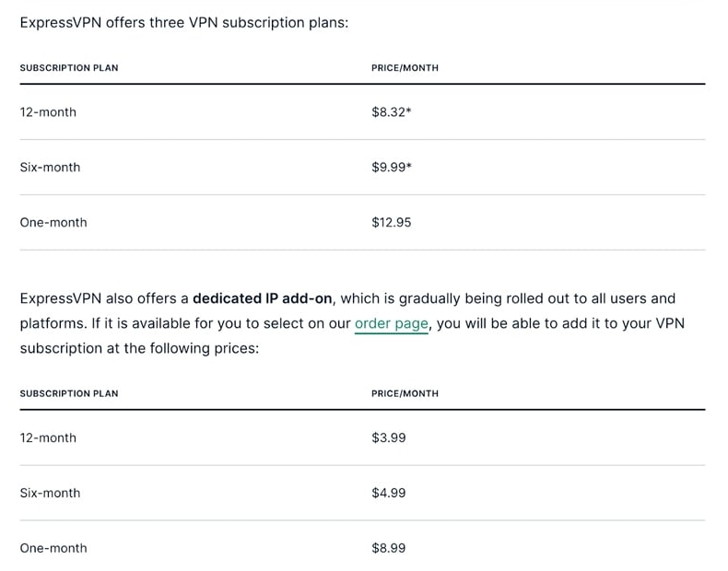The width and height of the screenshot is (728, 571).
Task: Open the order page link
Action: (x=392, y=323)
